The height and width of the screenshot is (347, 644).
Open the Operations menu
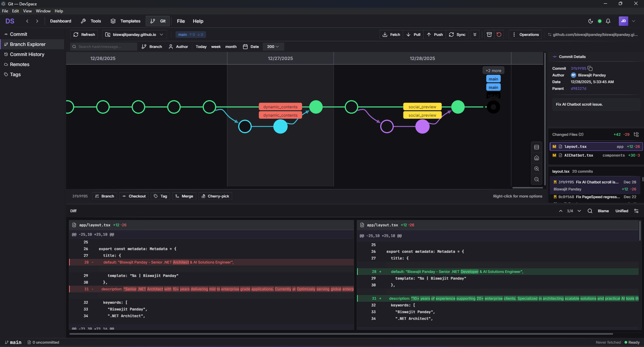pos(526,35)
